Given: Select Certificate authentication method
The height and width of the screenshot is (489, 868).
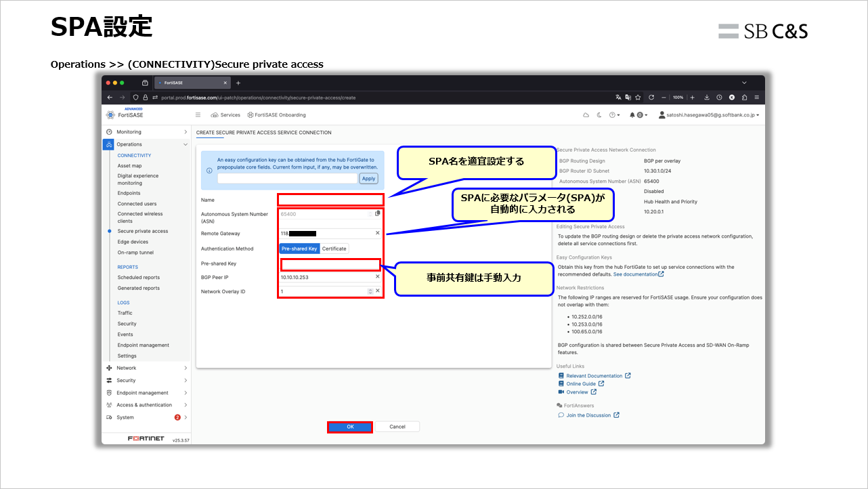Looking at the screenshot, I should point(334,249).
